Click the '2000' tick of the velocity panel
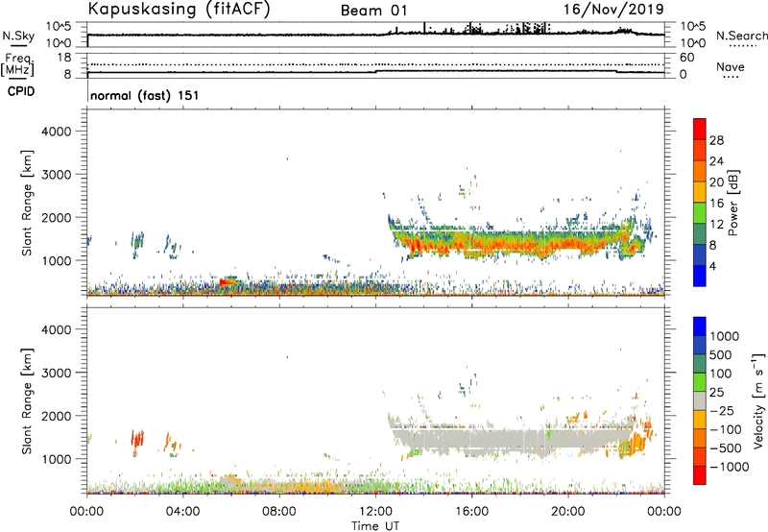The image size is (768, 532). point(56,416)
